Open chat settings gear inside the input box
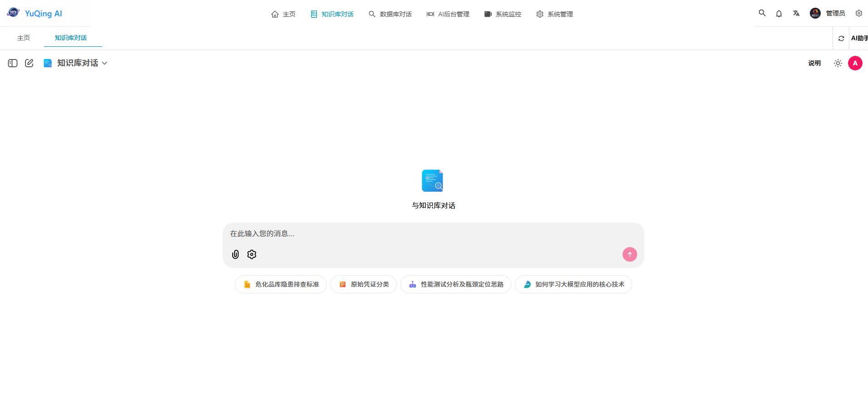 pyautogui.click(x=251, y=254)
